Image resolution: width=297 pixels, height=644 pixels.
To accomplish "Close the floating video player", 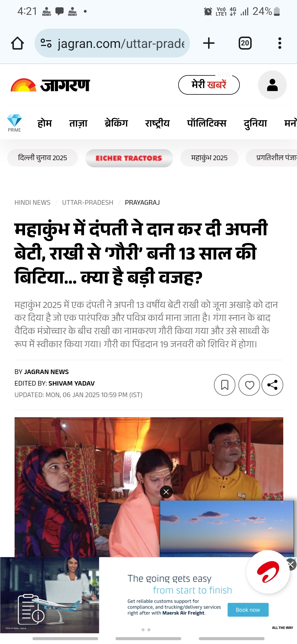I will click(x=166, y=492).
